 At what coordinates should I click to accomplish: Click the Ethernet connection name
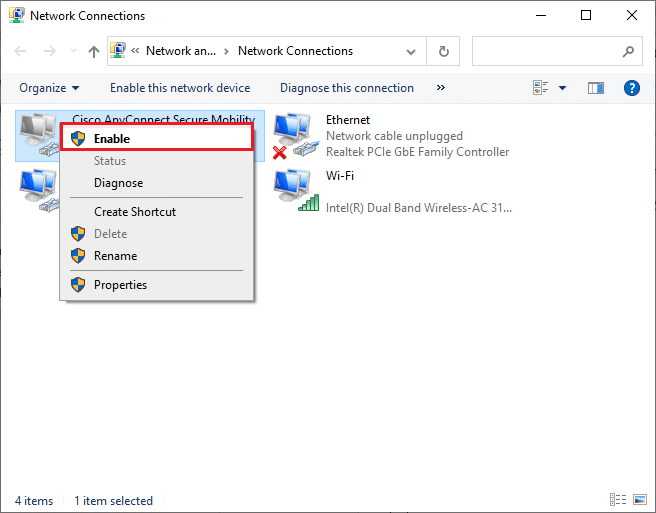pos(348,120)
